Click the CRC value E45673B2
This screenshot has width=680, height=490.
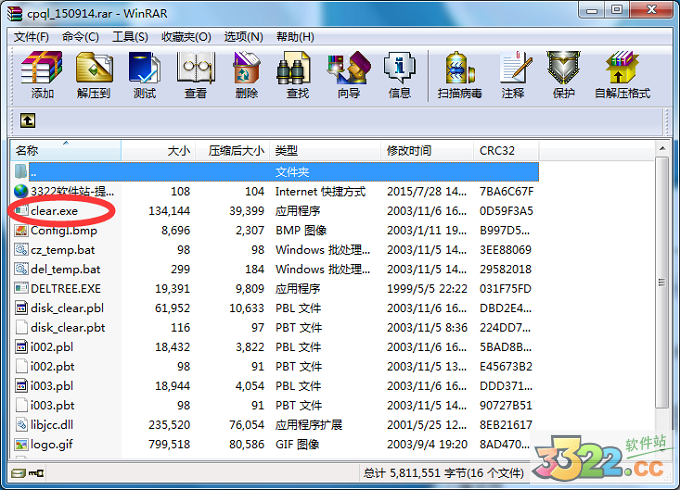tap(506, 366)
